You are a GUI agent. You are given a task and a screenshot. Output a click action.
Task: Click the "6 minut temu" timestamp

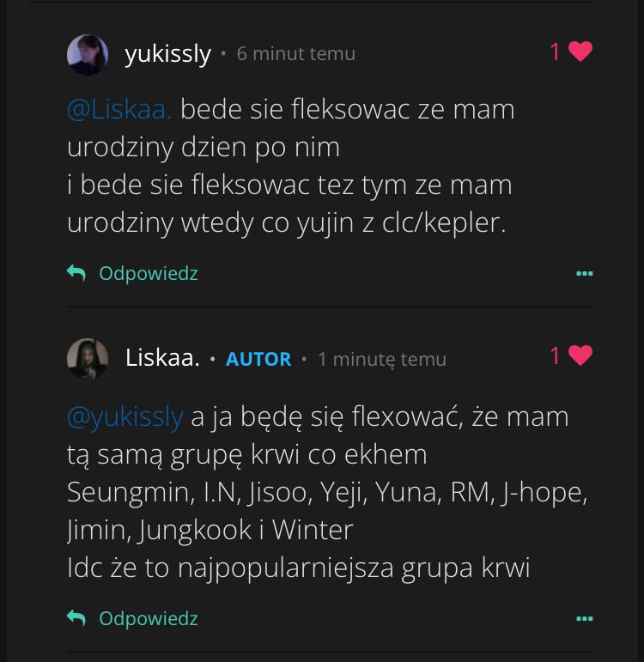295,54
